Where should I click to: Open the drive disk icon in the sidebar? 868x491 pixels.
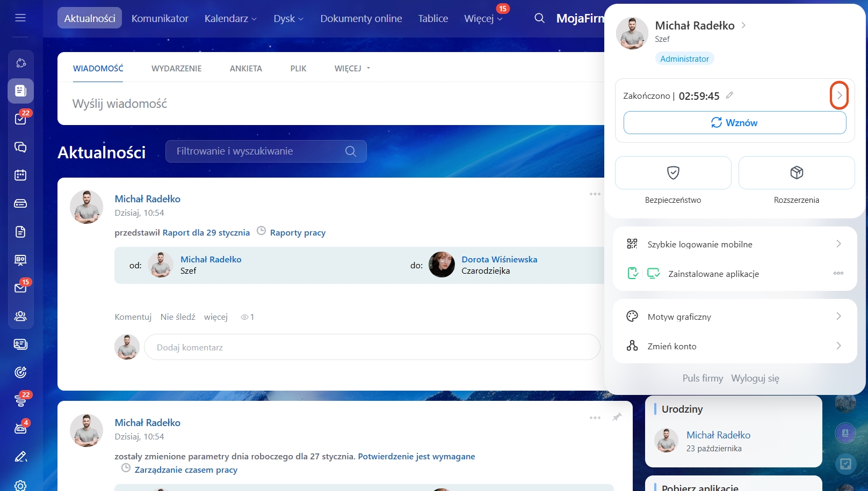point(20,203)
